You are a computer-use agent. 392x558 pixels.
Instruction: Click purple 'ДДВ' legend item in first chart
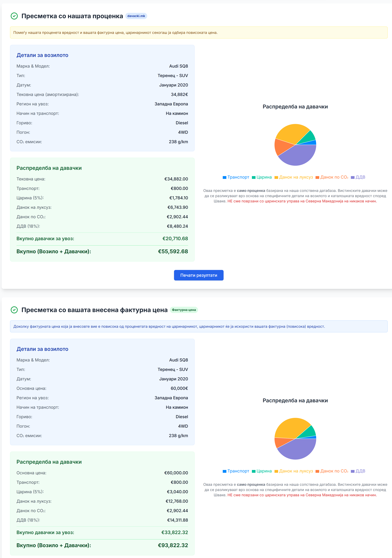point(360,177)
